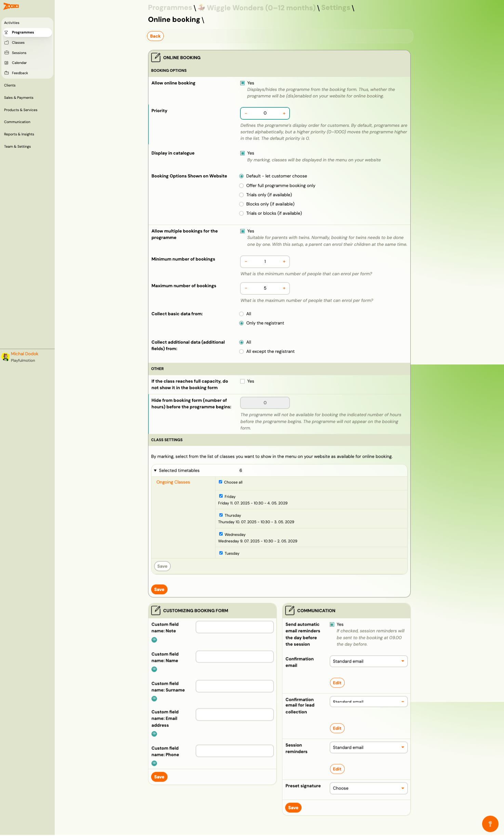Viewport: 504px width, 836px height.
Task: Click orange Save under Online Booking panel
Action: click(x=159, y=589)
